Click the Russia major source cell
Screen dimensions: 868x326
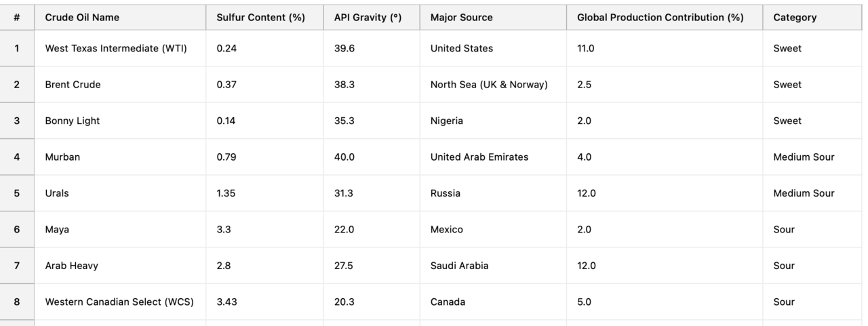pyautogui.click(x=445, y=193)
